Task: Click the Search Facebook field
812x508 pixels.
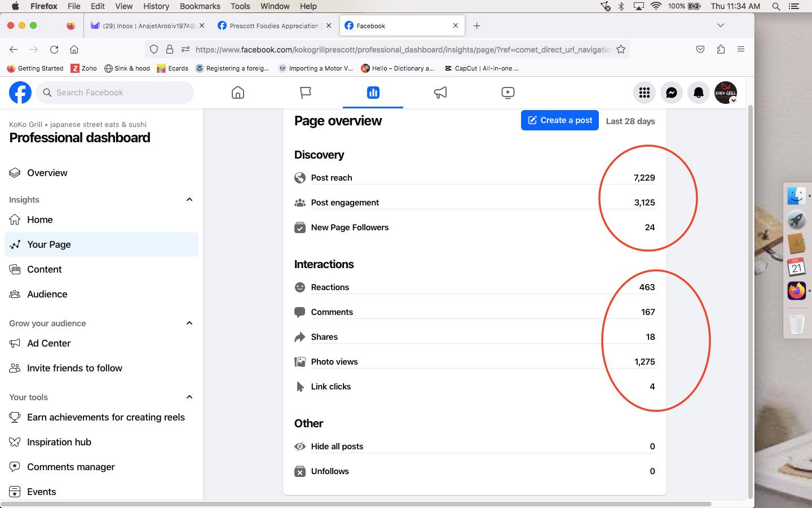Action: [115, 93]
